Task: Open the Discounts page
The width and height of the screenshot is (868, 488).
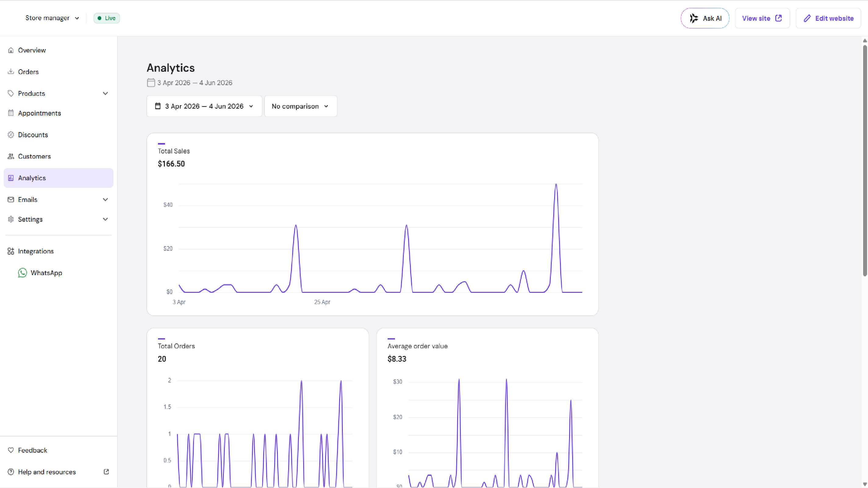Action: [59, 135]
